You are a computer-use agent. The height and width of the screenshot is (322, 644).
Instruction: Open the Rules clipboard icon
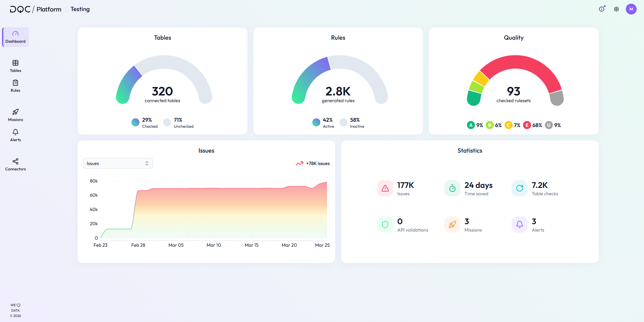tap(15, 83)
